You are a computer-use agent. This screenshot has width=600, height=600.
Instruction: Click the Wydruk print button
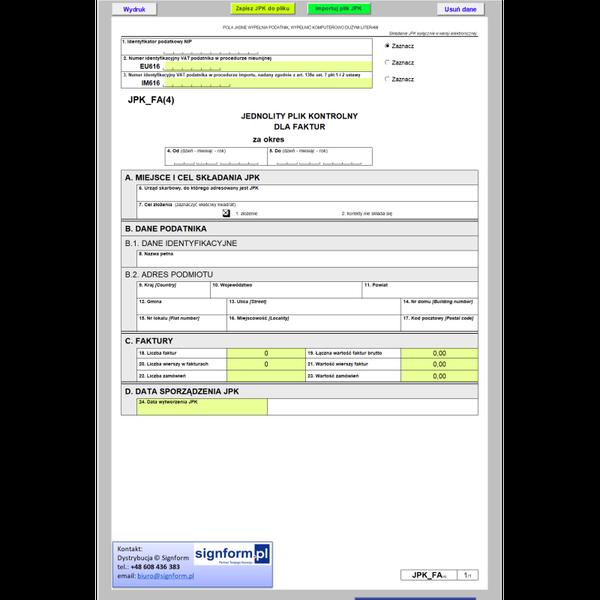134,9
